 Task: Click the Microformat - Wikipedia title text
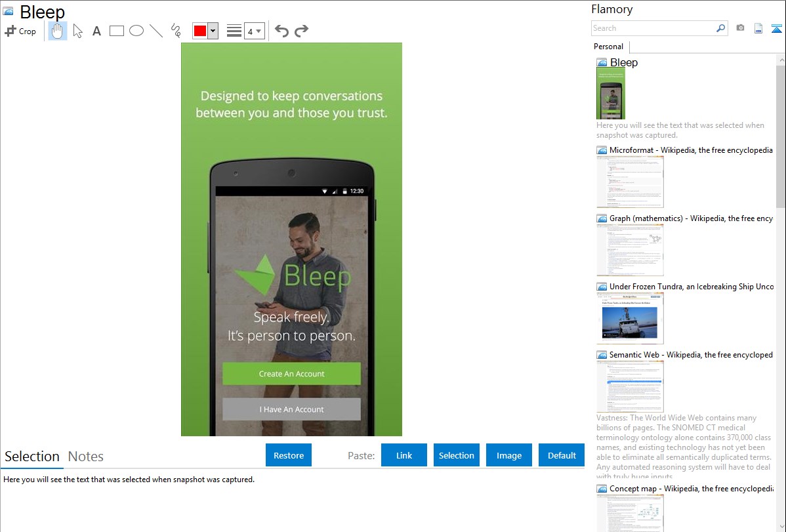691,150
